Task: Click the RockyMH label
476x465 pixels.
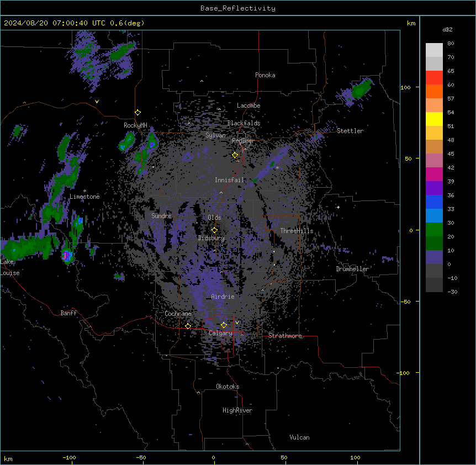Action: click(135, 125)
